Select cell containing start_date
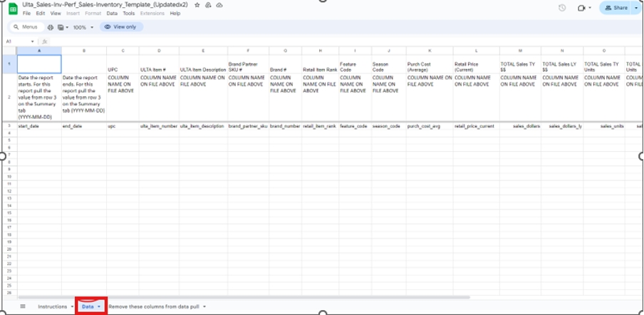The image size is (644, 315). pyautogui.click(x=38, y=125)
